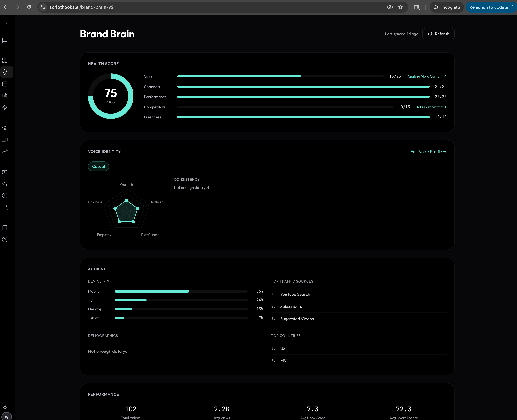Open the chat bubble sidebar icon
The image size is (517, 420).
(x=5, y=40)
